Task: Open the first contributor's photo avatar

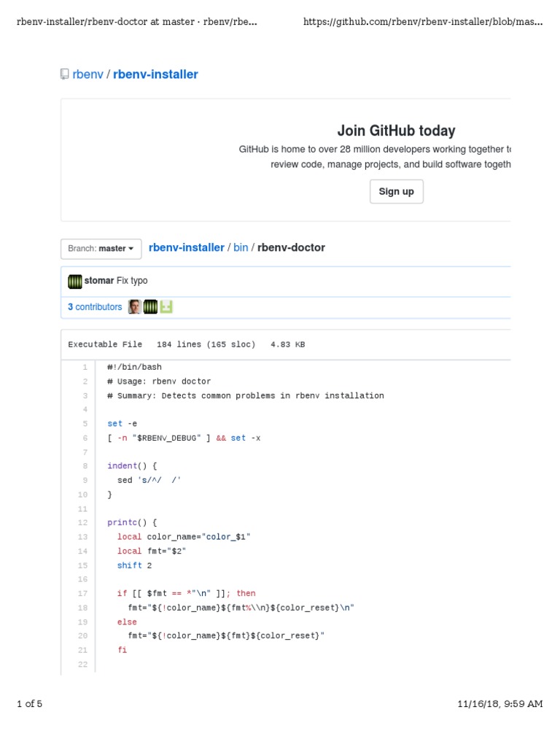Action: [x=134, y=307]
